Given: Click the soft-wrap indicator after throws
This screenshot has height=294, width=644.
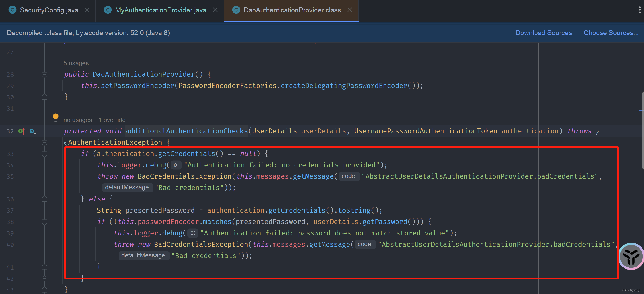Looking at the screenshot, I should pyautogui.click(x=597, y=132).
